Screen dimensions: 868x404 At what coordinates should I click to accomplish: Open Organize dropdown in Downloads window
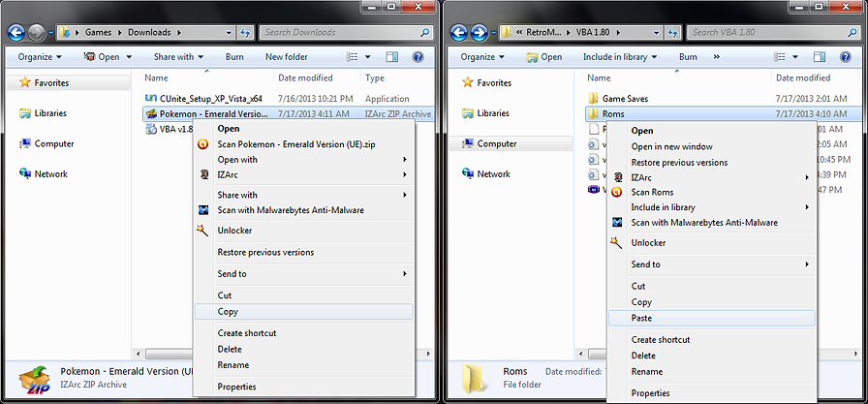pyautogui.click(x=40, y=57)
